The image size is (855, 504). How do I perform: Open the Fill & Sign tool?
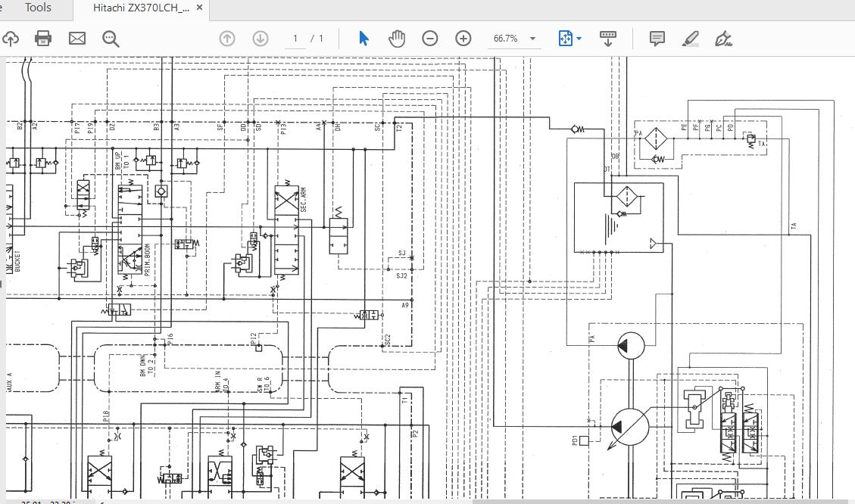click(722, 38)
